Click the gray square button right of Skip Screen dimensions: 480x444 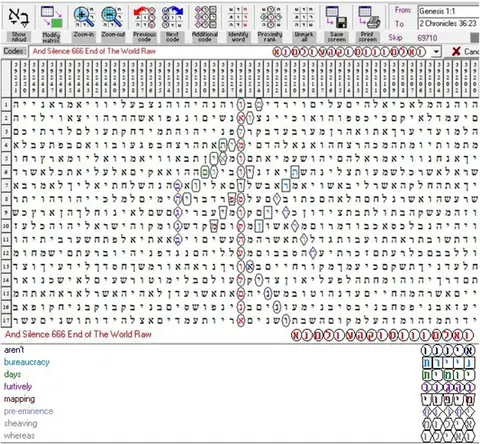(x=475, y=38)
